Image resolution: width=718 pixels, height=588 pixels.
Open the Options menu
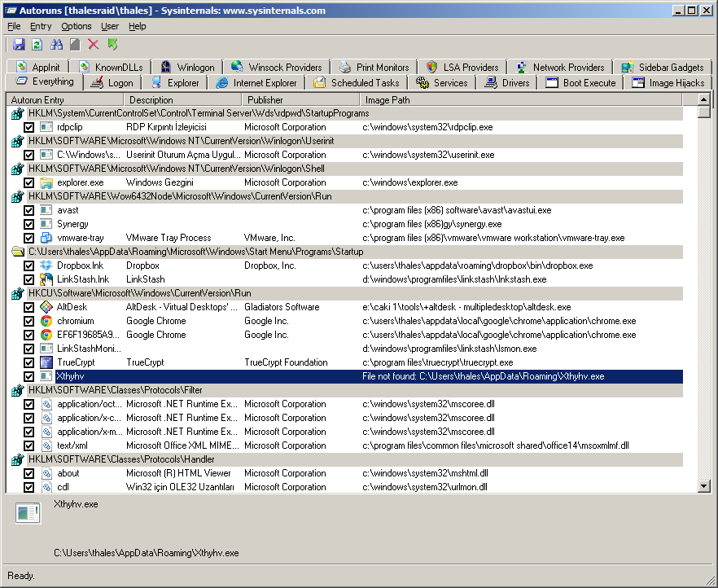(x=77, y=27)
